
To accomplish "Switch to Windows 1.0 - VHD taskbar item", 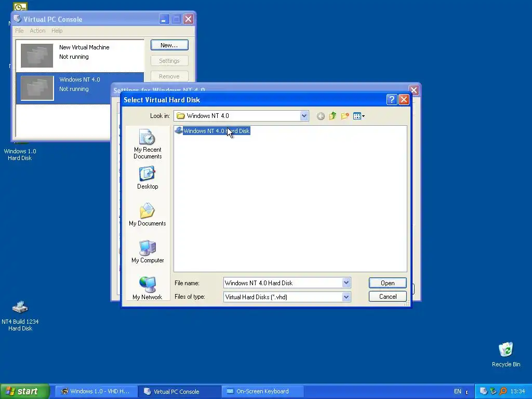I will [x=96, y=391].
